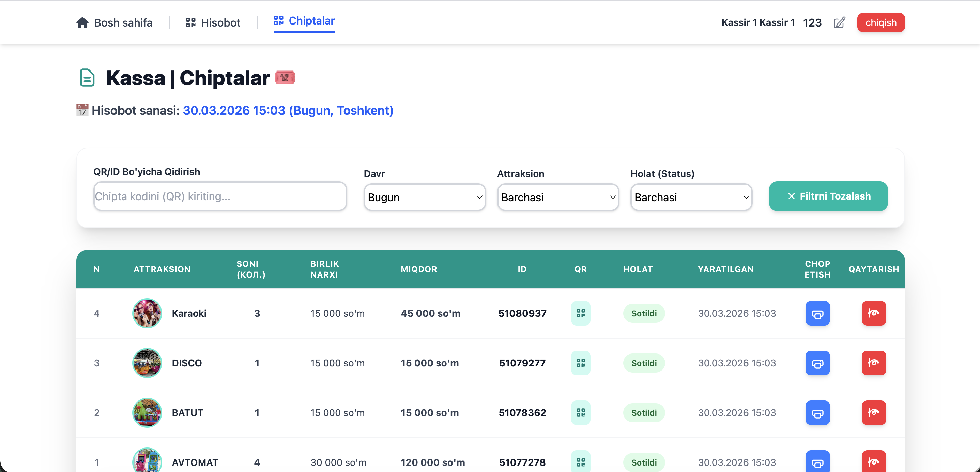Screen dimensions: 980x472
Task: Focus the QR ticket code search field
Action: (219, 196)
